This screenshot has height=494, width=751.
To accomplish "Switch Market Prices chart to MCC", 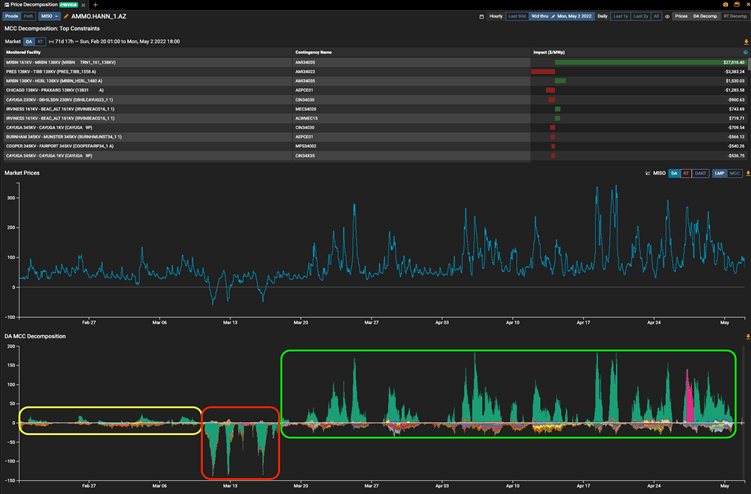I will pyautogui.click(x=735, y=173).
